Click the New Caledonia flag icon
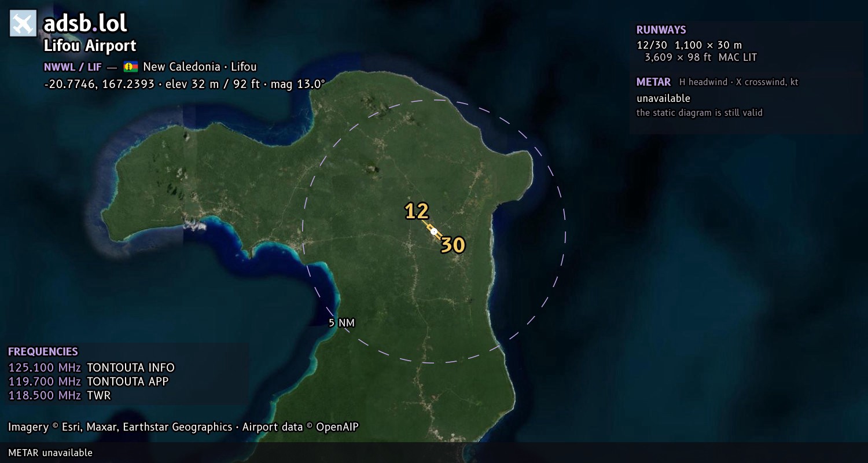The height and width of the screenshot is (463, 868). click(x=131, y=67)
